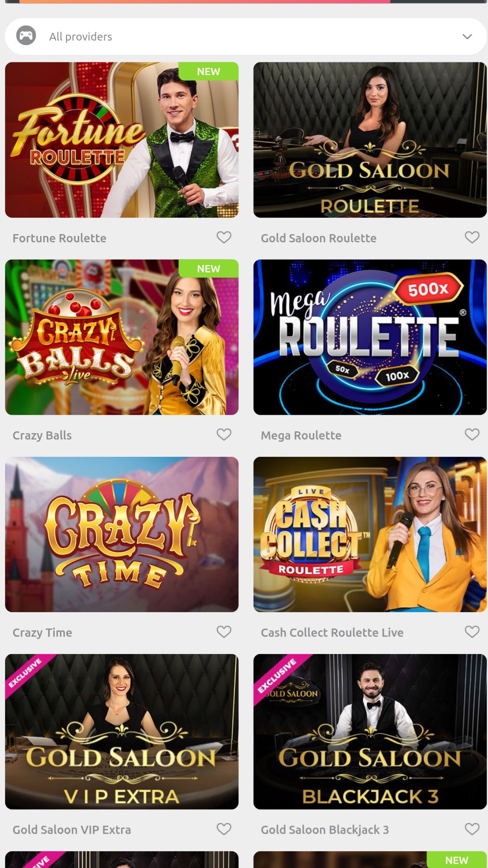The width and height of the screenshot is (488, 868).
Task: Click the NEW badge on Fortune Roulette
Action: 208,71
